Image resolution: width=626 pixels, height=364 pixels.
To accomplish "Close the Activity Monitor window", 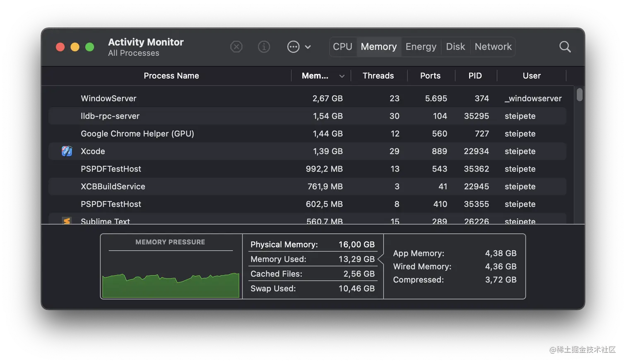I will (x=60, y=47).
